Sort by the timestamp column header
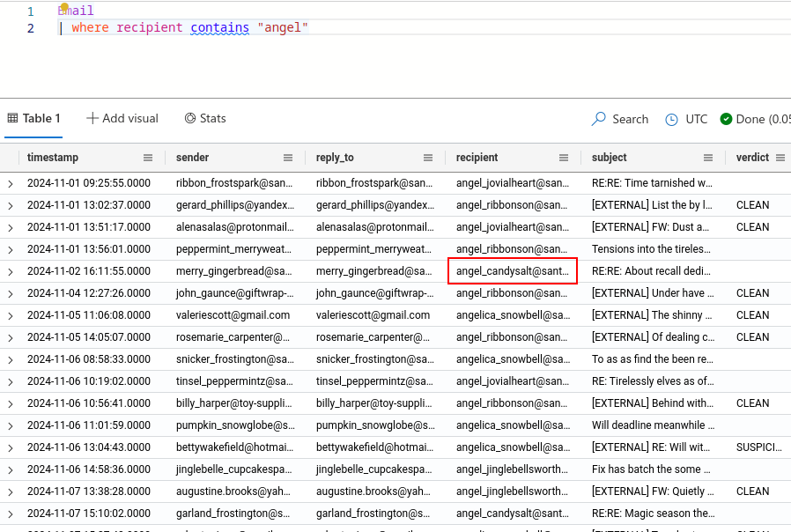The height and width of the screenshot is (532, 791). click(53, 158)
